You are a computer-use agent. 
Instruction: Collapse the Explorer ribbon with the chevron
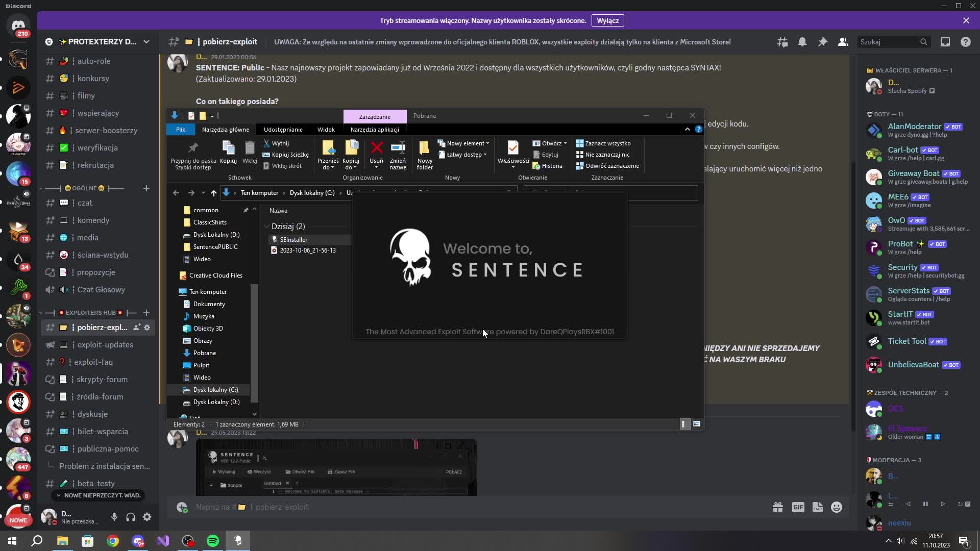687,129
